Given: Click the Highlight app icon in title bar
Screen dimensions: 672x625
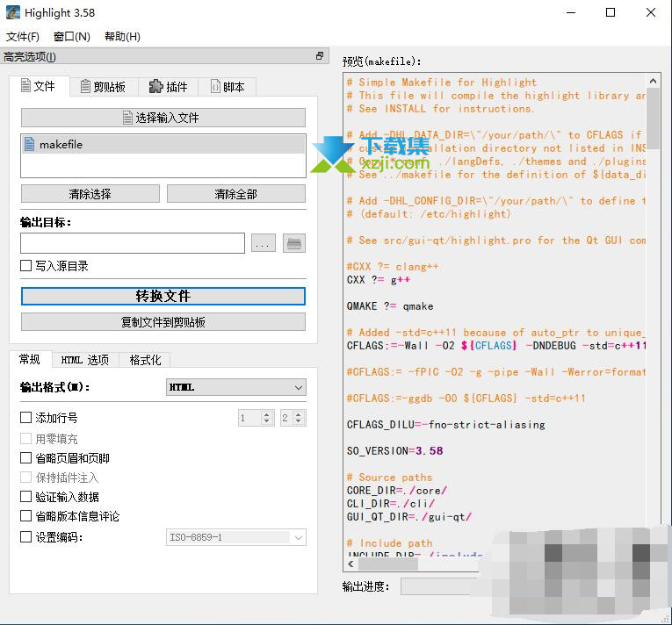Looking at the screenshot, I should pyautogui.click(x=13, y=12).
